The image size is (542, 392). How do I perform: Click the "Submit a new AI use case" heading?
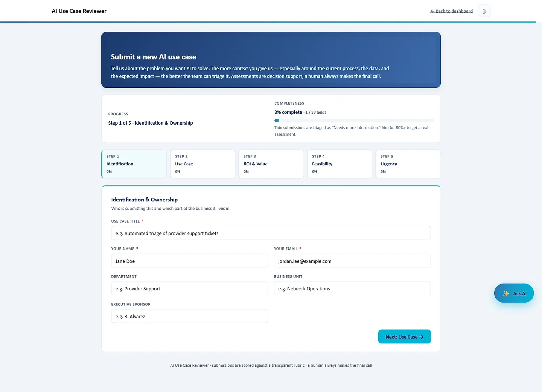click(154, 57)
